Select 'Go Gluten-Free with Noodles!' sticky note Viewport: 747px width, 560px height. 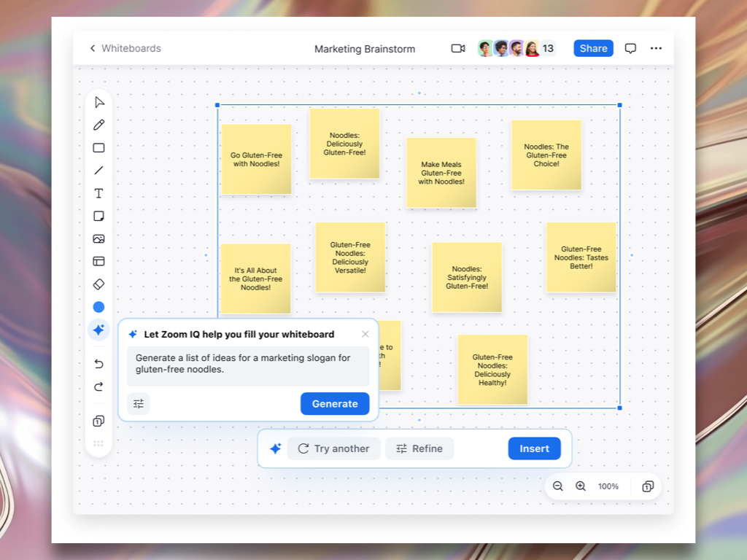coord(256,159)
